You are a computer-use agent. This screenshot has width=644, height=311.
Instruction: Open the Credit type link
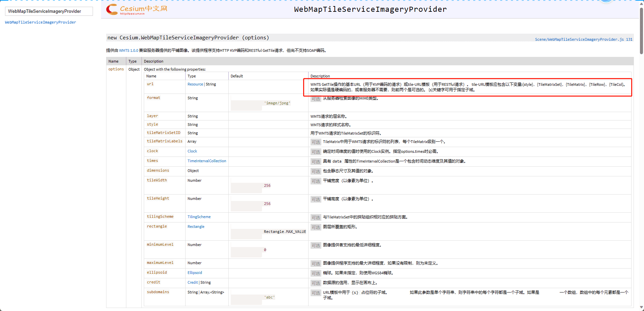[x=193, y=282]
